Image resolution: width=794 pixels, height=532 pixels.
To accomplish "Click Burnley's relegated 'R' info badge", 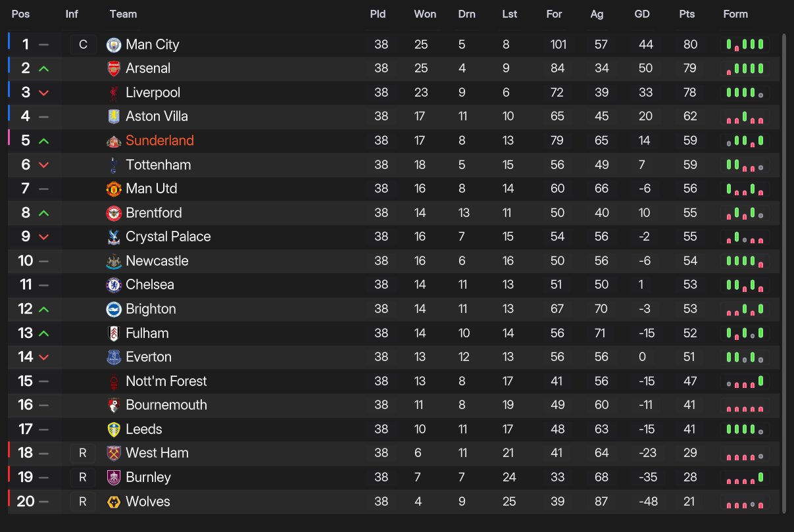I will pos(83,477).
